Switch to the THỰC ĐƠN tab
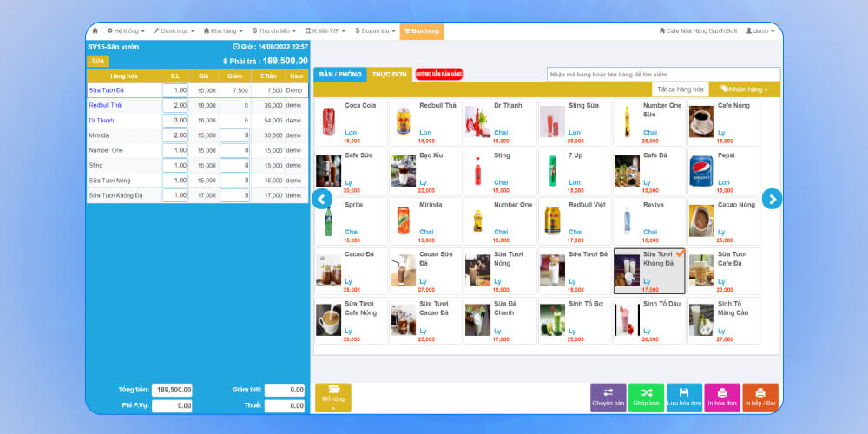868x434 pixels. [x=389, y=75]
